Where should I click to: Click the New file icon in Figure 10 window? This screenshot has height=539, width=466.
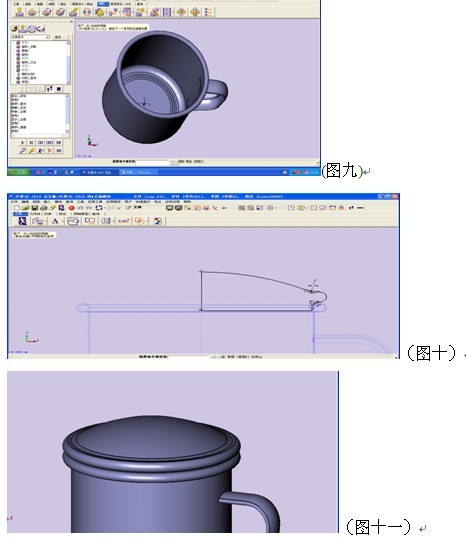(x=17, y=208)
